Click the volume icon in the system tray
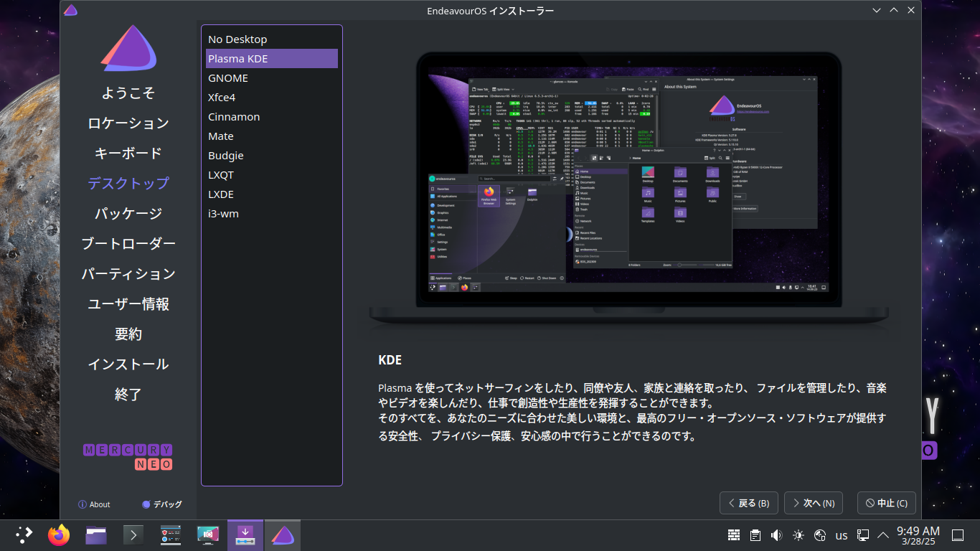 click(x=776, y=534)
